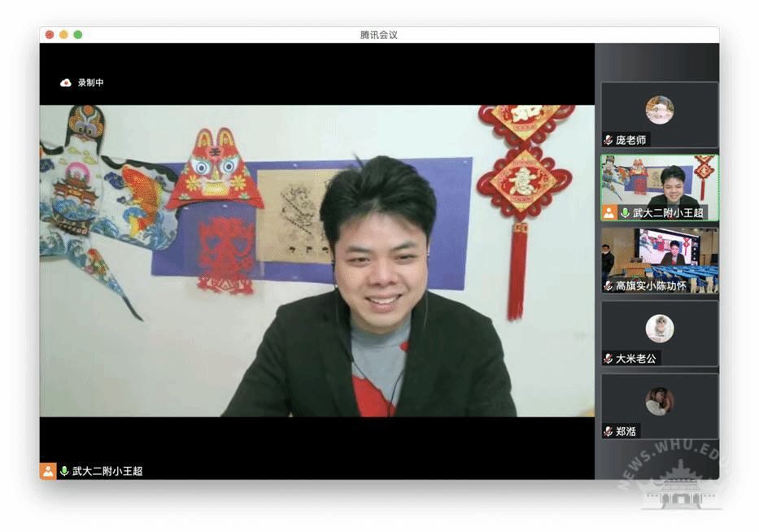759x532 pixels.
Task: Click the green fullscreen window button
Action: tap(78, 35)
